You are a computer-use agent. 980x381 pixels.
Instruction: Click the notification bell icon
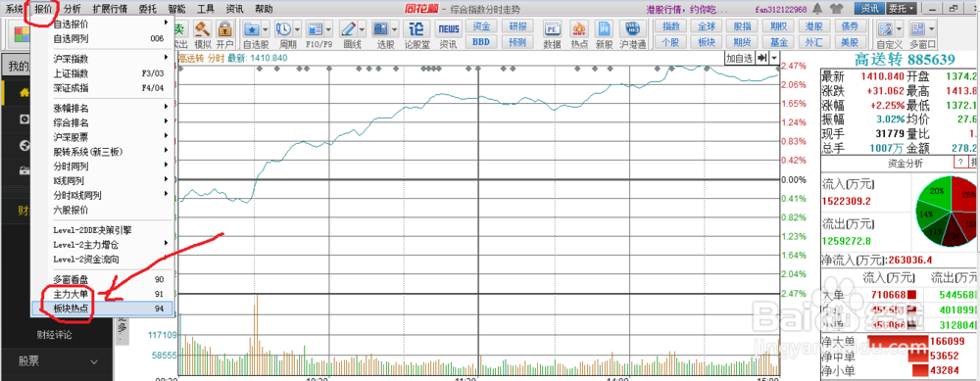click(x=818, y=9)
